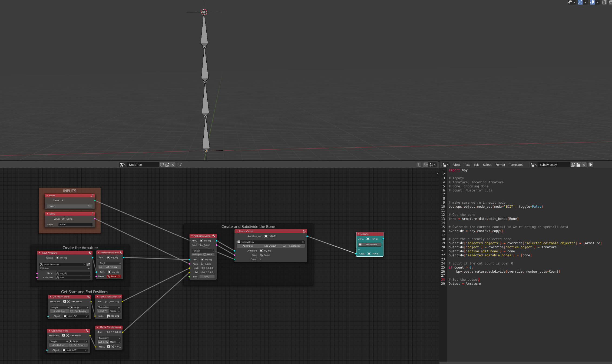The height and width of the screenshot is (364, 612).
Task: Click the subdivide.py text name field
Action: [x=554, y=165]
